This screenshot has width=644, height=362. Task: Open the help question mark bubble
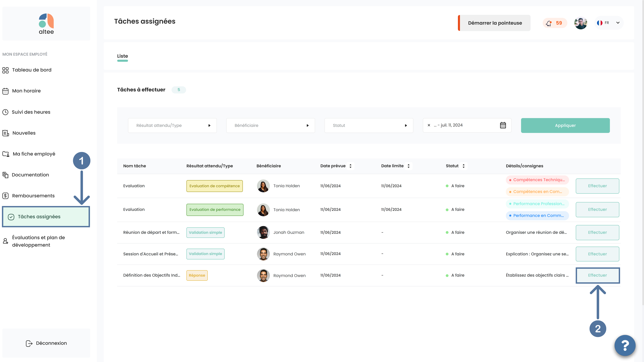pos(625,345)
